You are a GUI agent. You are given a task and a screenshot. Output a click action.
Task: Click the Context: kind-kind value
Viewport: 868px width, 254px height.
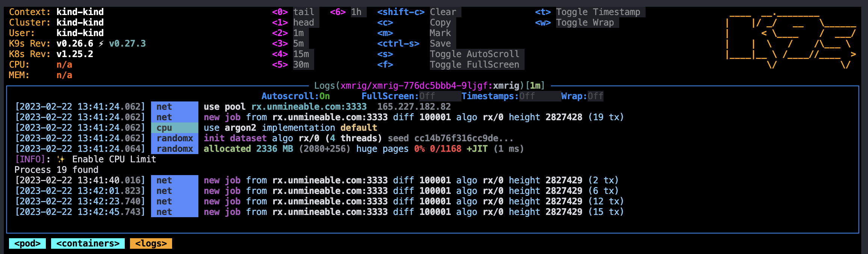[x=80, y=12]
